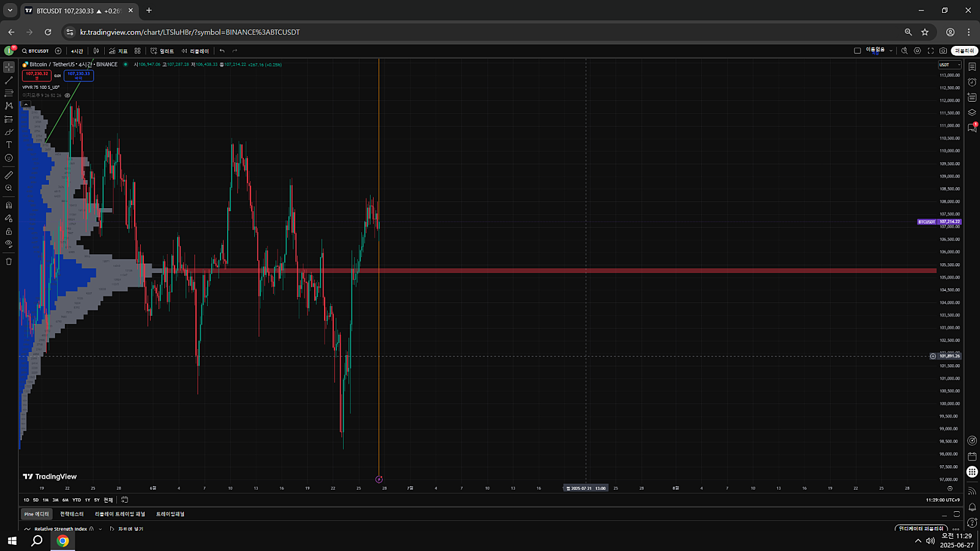This screenshot has height=551, width=980.
Task: Switch to the 전략테스터 tab
Action: coord(72,514)
